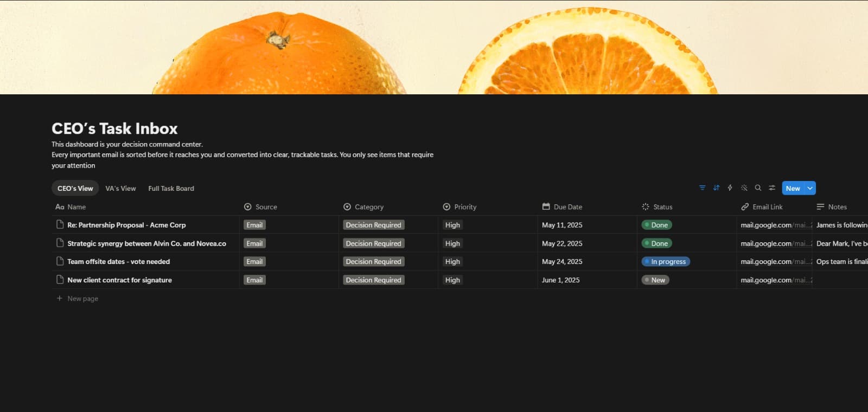Switch to CEO's View tab
The image size is (868, 412).
pos(75,188)
